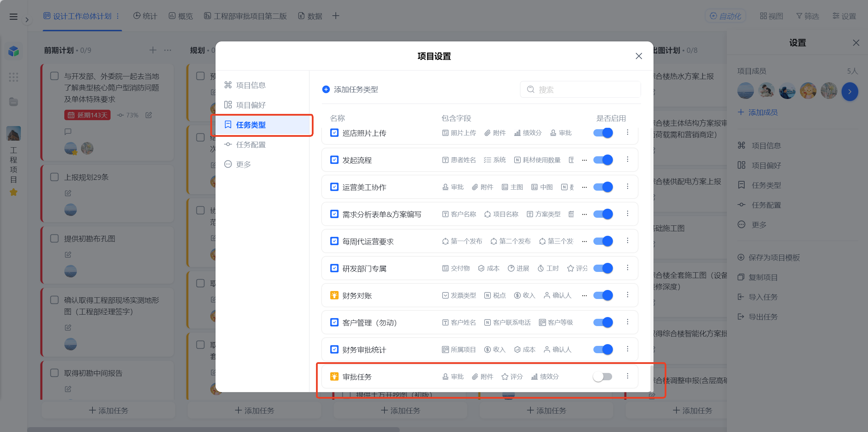Click the 财务审批统计 blue type icon
The height and width of the screenshot is (432, 868).
click(x=334, y=349)
